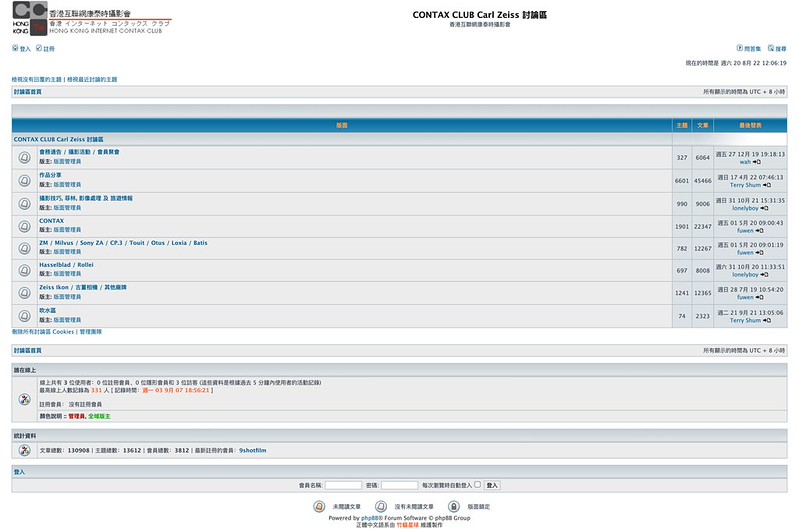The width and height of the screenshot is (799, 529).
Task: View latest post icon in 吹水區 row
Action: click(767, 321)
